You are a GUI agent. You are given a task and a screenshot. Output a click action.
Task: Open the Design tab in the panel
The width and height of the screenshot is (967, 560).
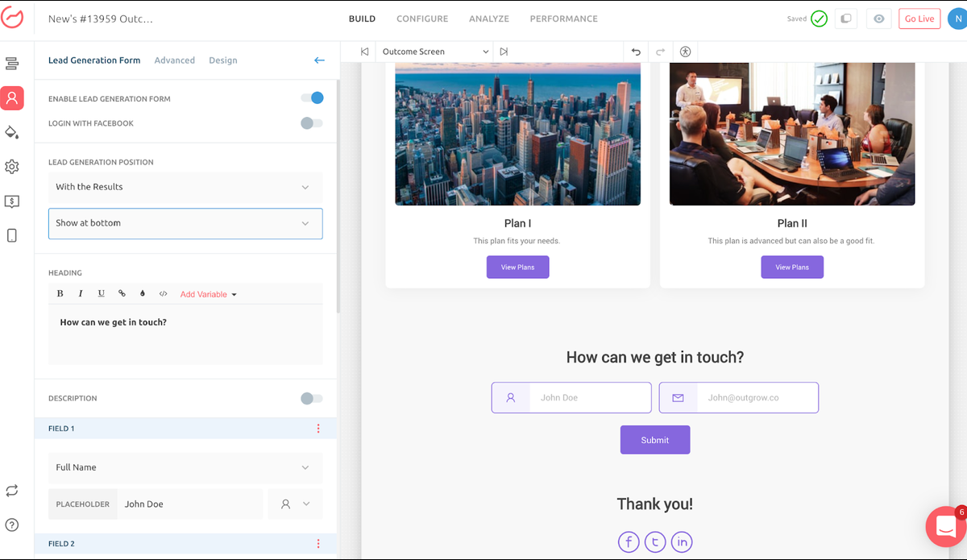(222, 60)
